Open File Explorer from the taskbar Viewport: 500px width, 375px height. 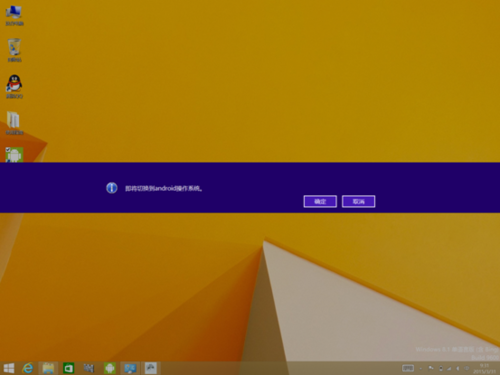point(48,368)
